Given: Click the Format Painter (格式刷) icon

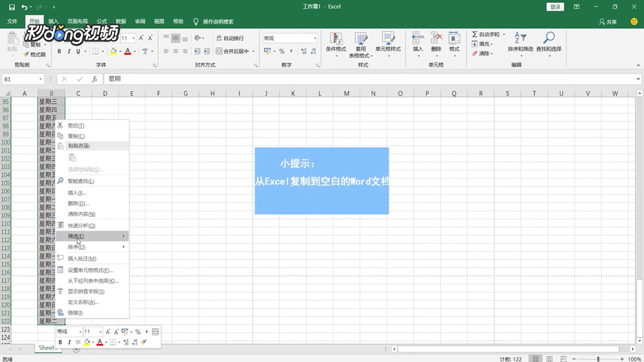Looking at the screenshot, I should 26,54.
